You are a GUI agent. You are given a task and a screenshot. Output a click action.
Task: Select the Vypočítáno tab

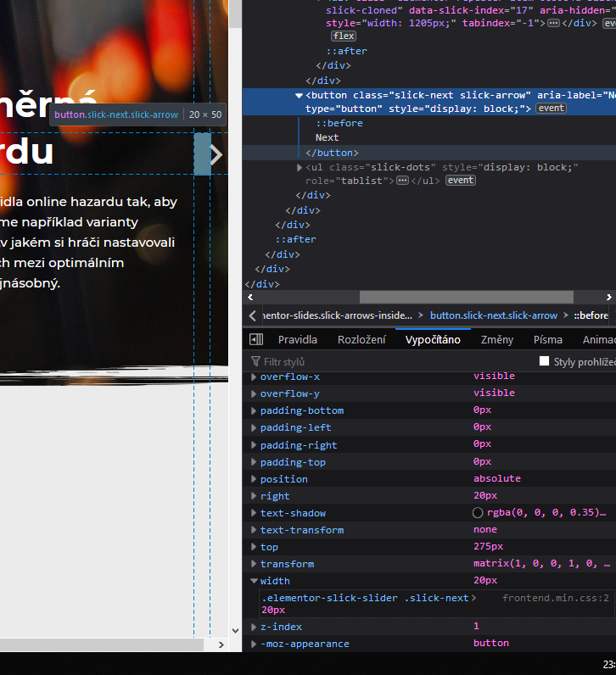(433, 340)
